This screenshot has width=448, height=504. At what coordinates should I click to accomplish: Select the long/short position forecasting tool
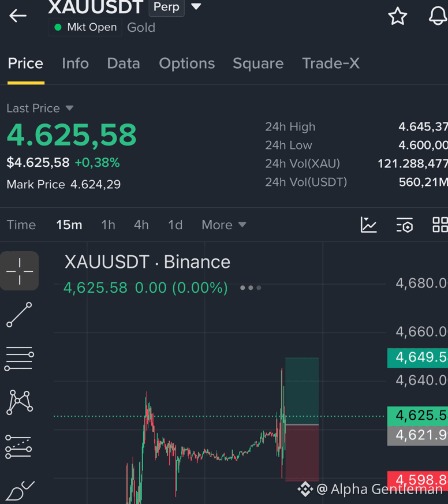pyautogui.click(x=18, y=446)
